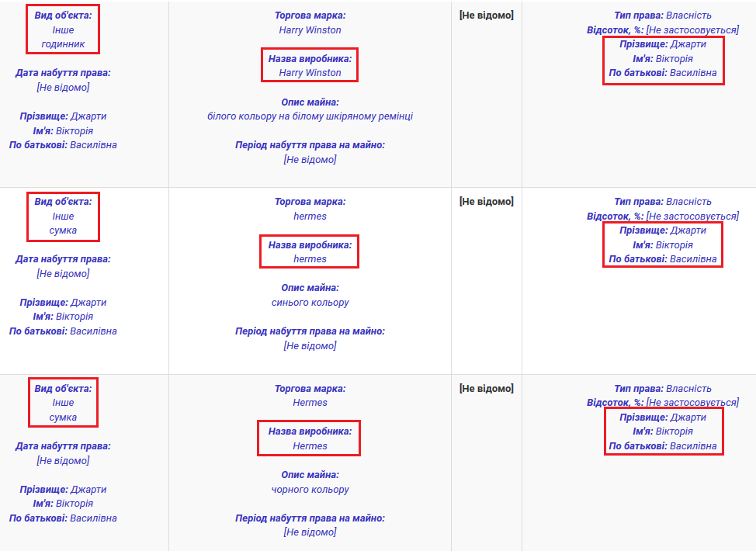Click bold '[Не відомо]' in the watch row
Image resolution: width=756 pixels, height=551 pixels.
tap(486, 15)
